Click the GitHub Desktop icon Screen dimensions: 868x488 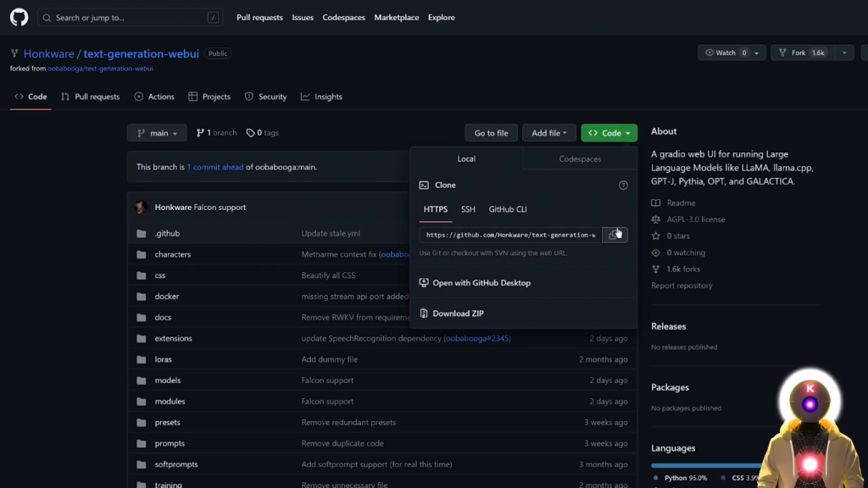tap(424, 283)
